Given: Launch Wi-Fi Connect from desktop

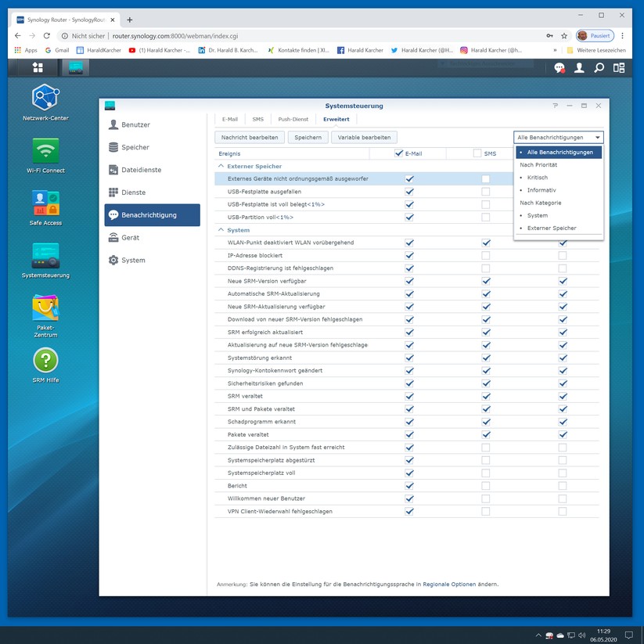Looking at the screenshot, I should 45,150.
